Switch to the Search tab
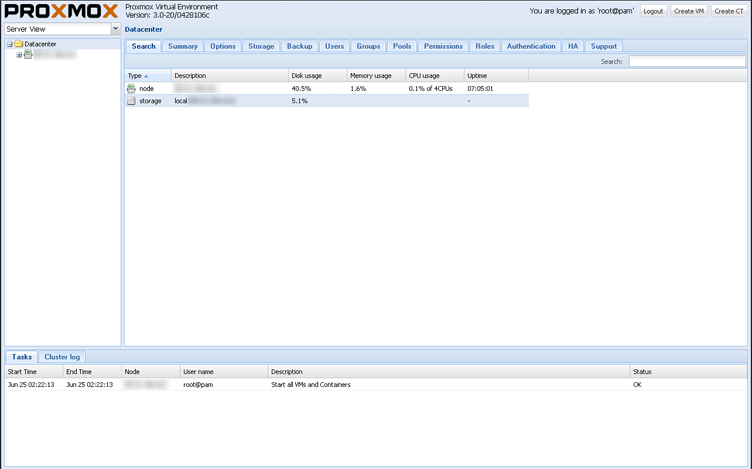The image size is (752, 469). click(x=143, y=46)
